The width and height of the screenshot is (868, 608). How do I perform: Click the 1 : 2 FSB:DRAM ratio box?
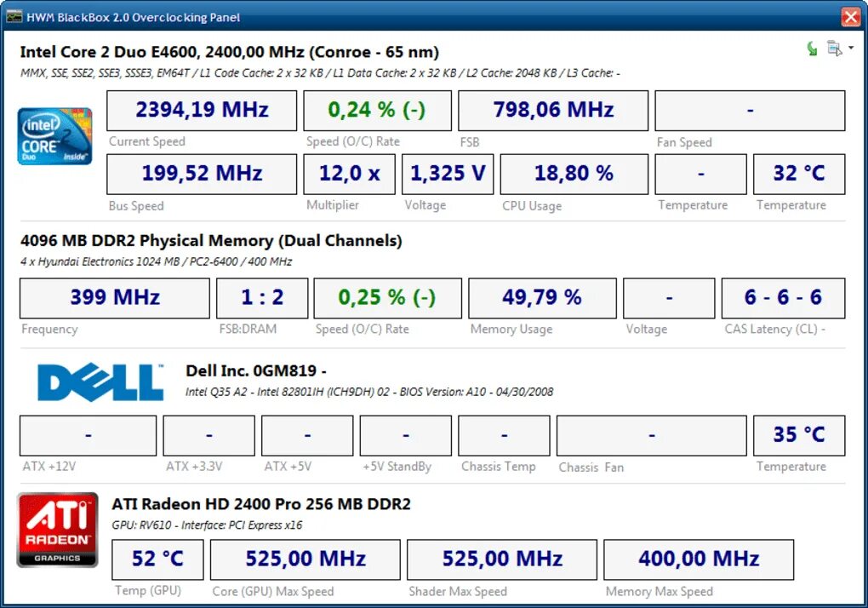[262, 298]
